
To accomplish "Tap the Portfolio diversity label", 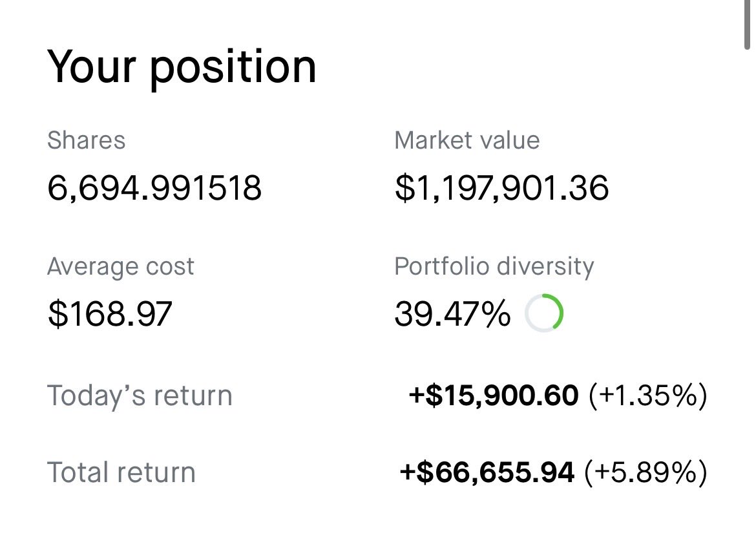I will coord(494,267).
